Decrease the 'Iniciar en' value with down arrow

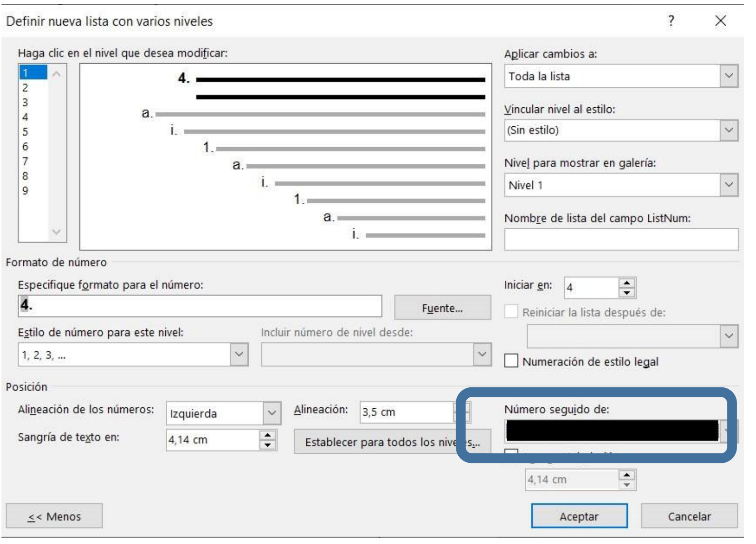pyautogui.click(x=626, y=293)
